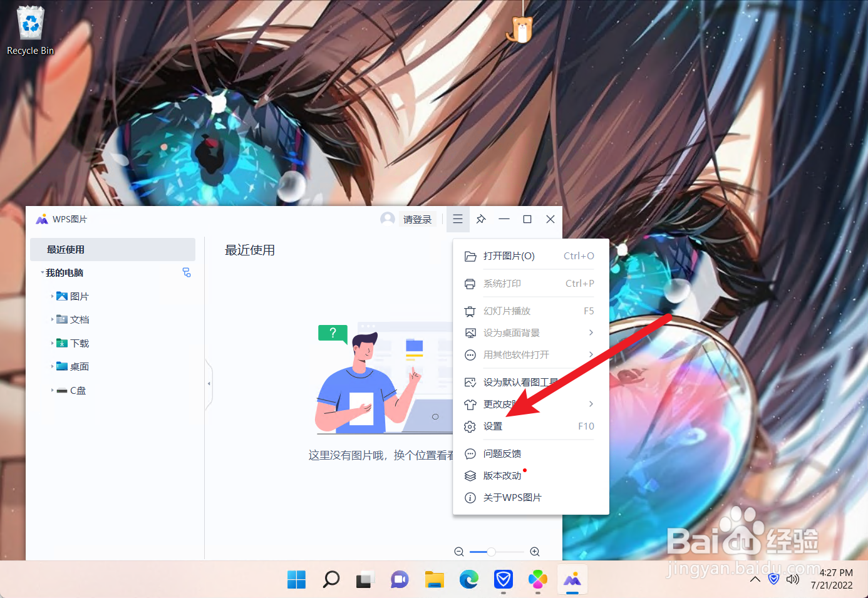Click the volume speaker tray icon

coord(793,579)
